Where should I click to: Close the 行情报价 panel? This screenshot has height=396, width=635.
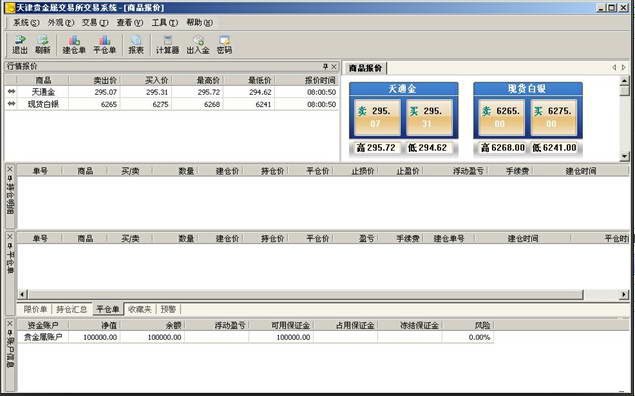pos(334,66)
